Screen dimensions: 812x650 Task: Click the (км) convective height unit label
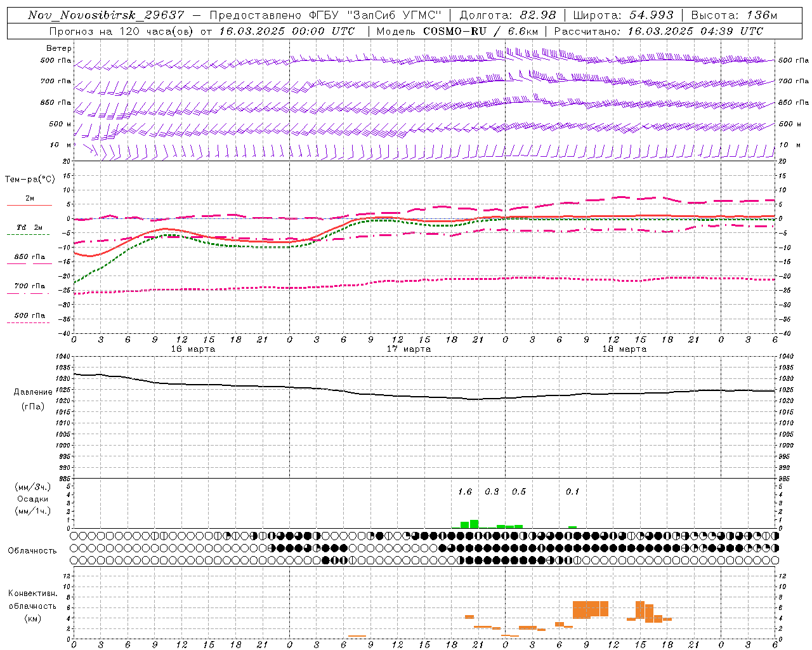coord(33,618)
